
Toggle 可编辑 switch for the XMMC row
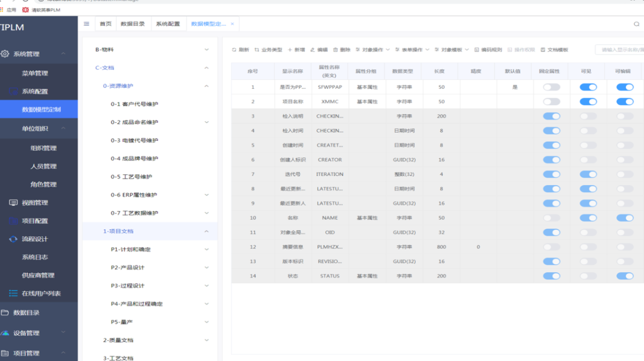coord(625,101)
